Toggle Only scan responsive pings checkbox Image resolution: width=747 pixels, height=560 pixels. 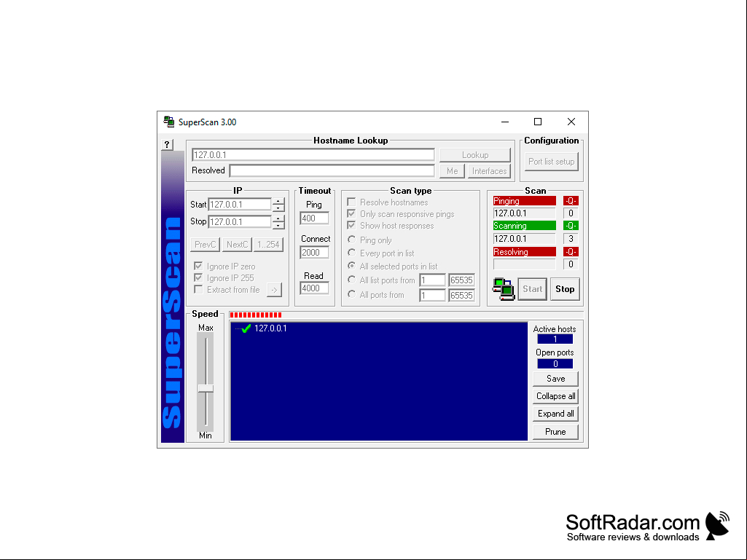[351, 214]
